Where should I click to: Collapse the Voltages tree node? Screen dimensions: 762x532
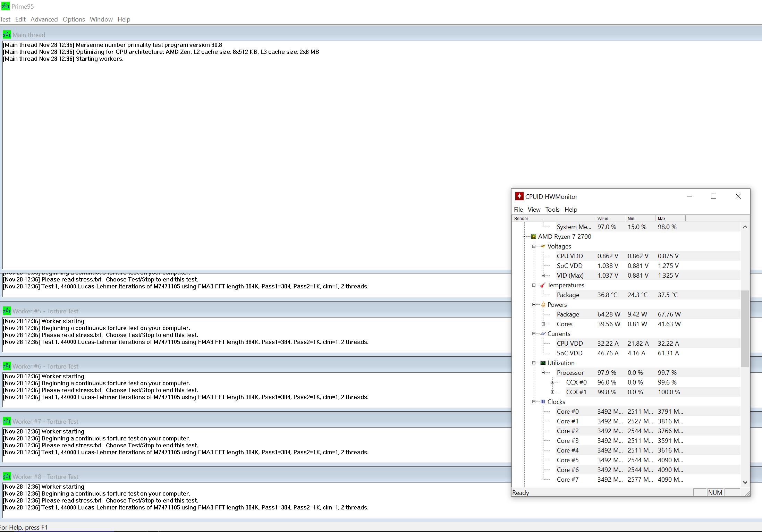(534, 246)
